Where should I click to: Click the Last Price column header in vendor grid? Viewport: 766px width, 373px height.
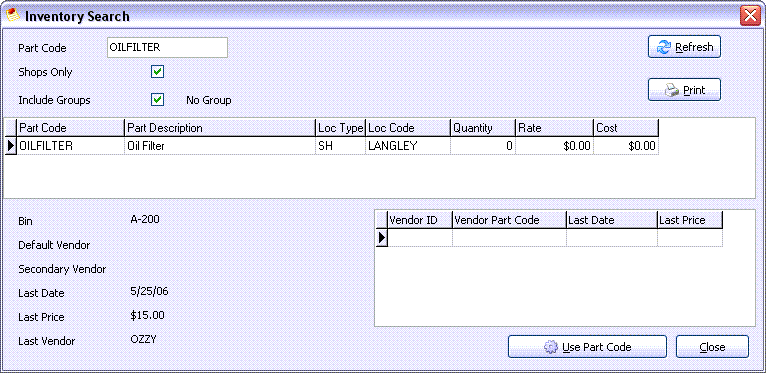click(690, 220)
